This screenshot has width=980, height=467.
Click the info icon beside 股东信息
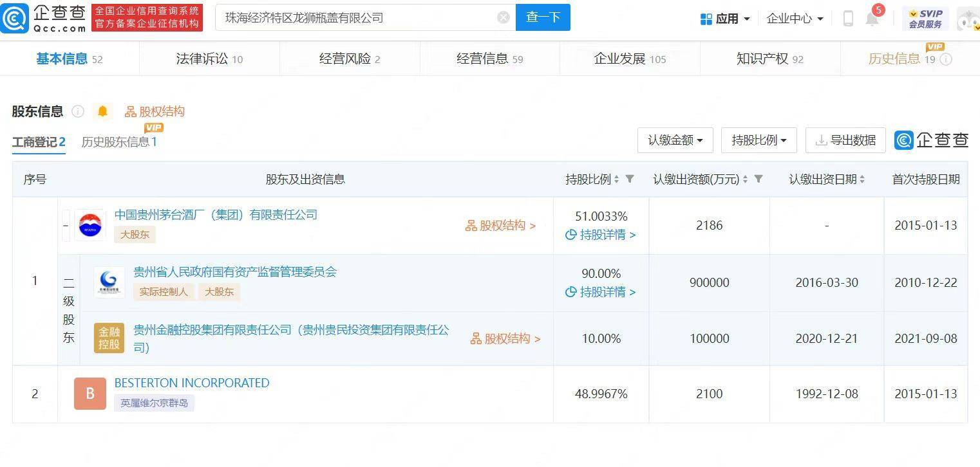(78, 111)
